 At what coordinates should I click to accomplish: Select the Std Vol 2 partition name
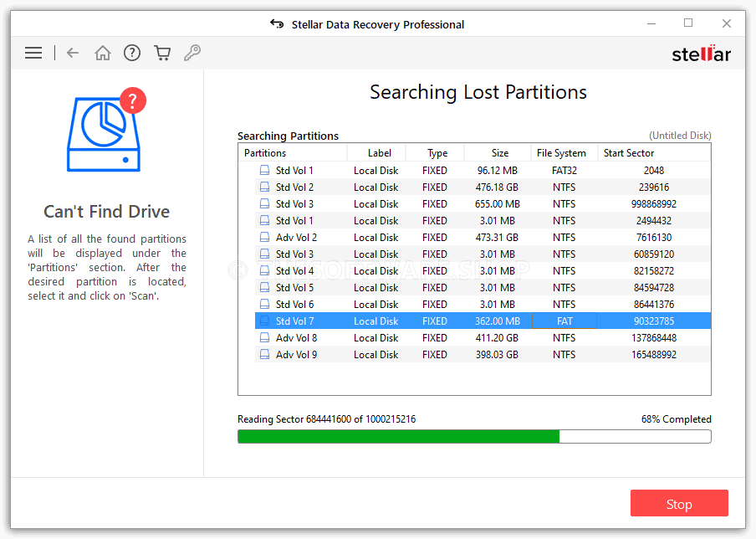(294, 187)
